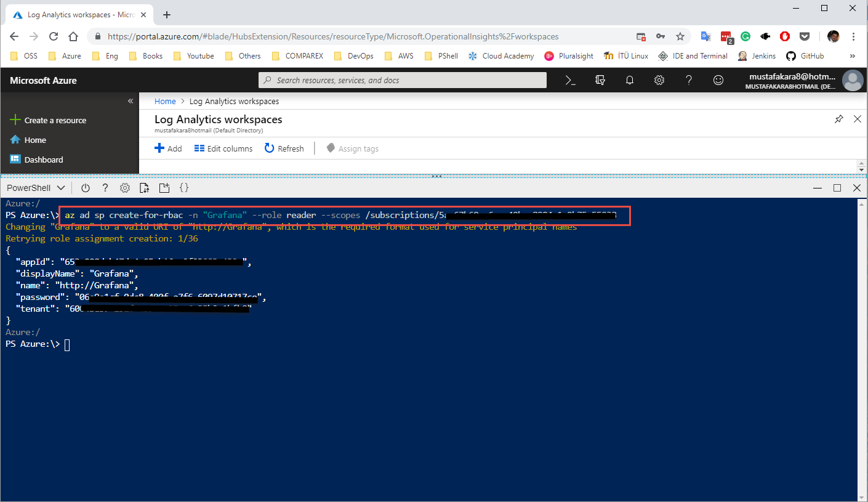Open Dashboard from the Azure sidebar
The height and width of the screenshot is (502, 868).
pos(37,160)
